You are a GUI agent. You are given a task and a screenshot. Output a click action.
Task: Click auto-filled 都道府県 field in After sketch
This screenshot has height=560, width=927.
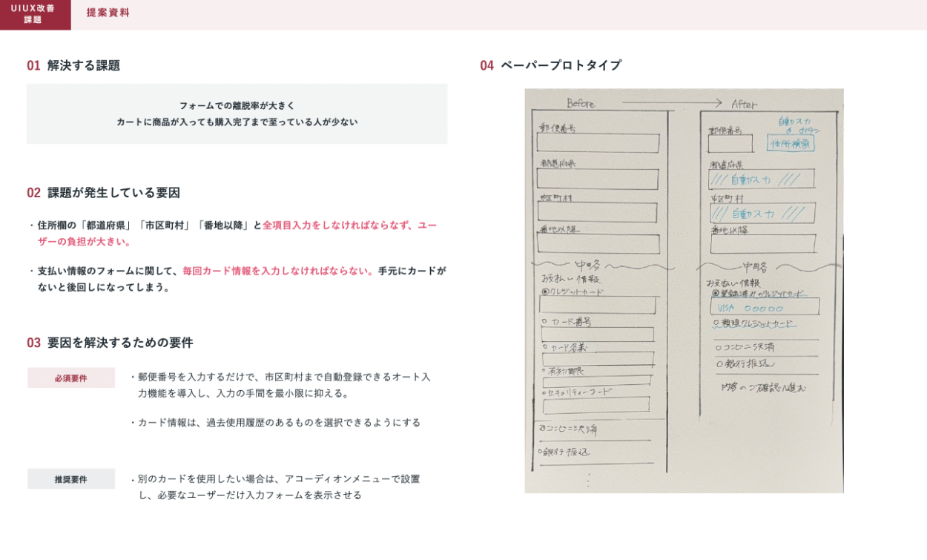[762, 179]
